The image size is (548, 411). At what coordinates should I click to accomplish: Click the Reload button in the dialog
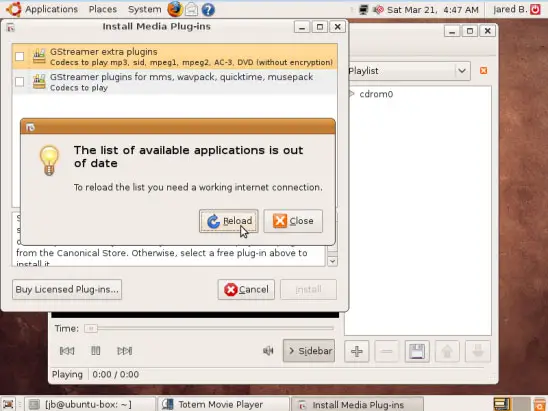tap(229, 221)
